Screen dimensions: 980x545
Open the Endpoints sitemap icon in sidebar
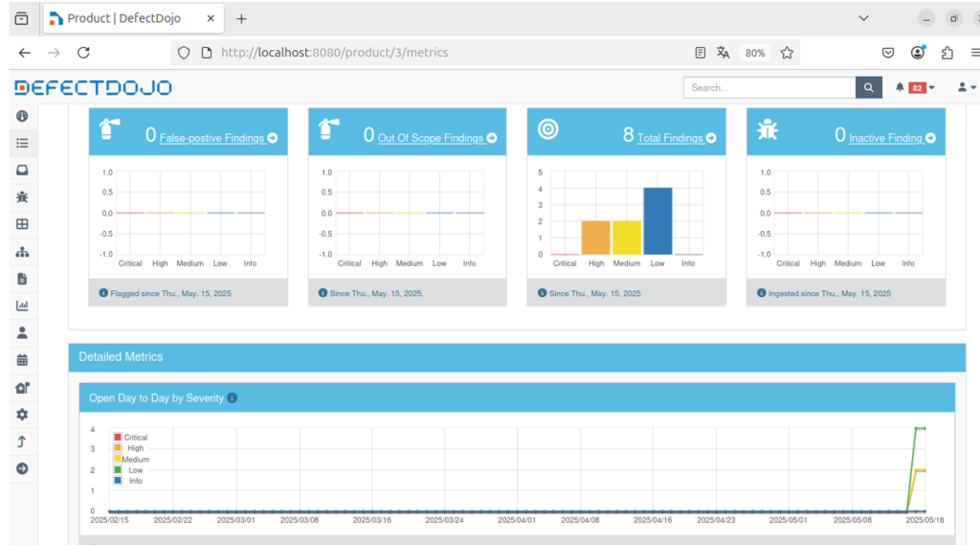(x=22, y=252)
